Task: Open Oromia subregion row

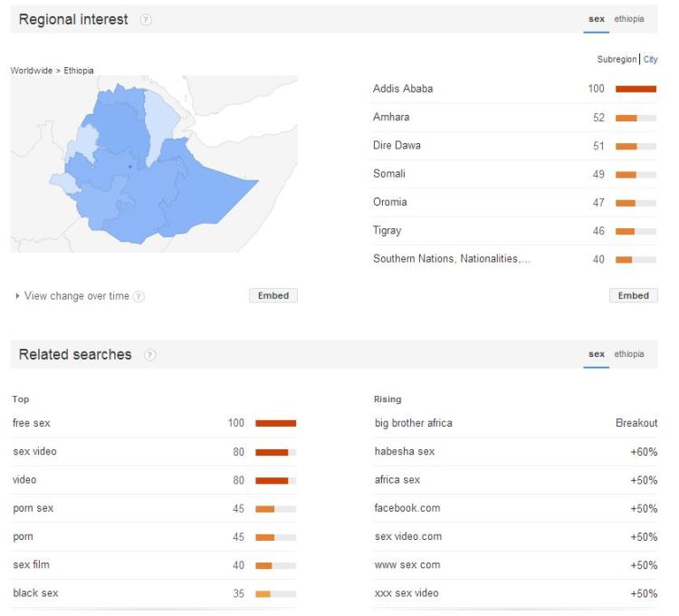Action: coord(514,202)
